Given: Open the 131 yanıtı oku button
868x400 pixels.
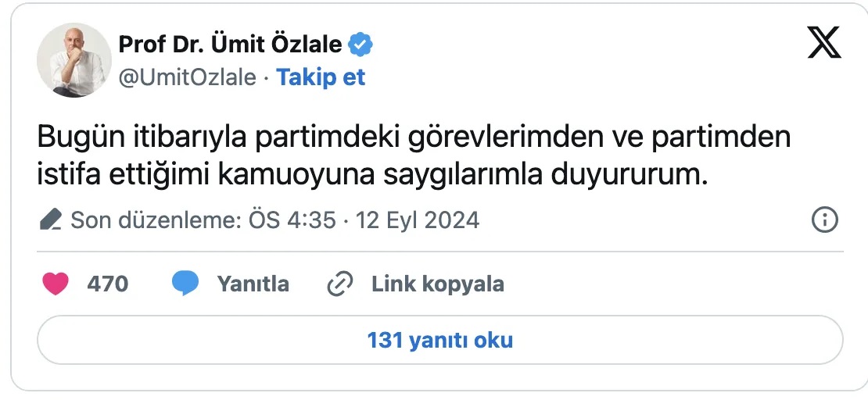Looking at the screenshot, I should pyautogui.click(x=440, y=340).
